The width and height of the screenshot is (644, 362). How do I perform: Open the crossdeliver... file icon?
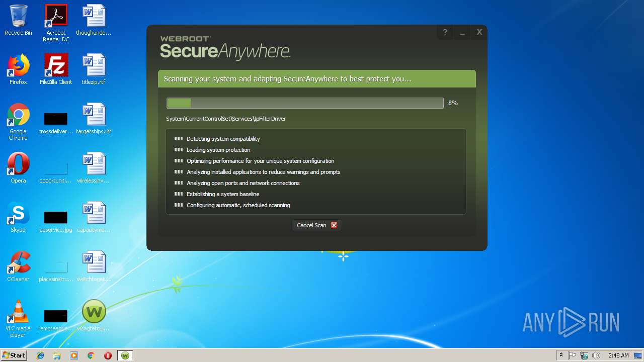coord(56,122)
